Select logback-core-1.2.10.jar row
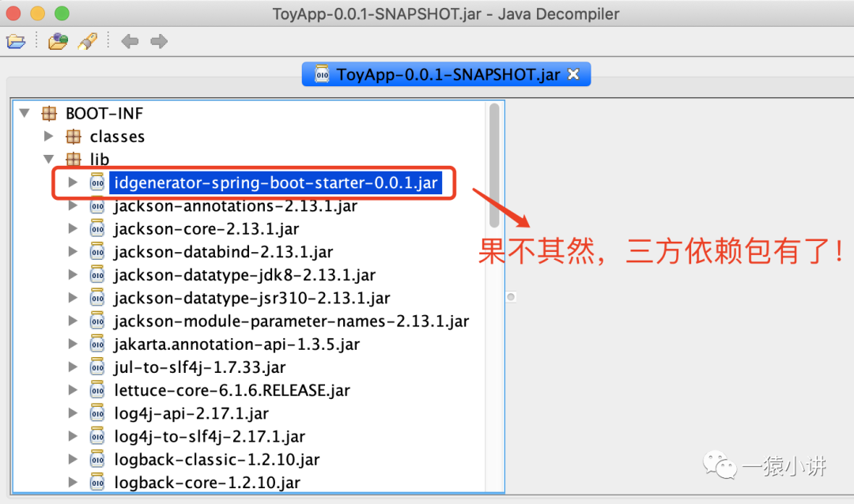This screenshot has height=504, width=854. point(207,482)
